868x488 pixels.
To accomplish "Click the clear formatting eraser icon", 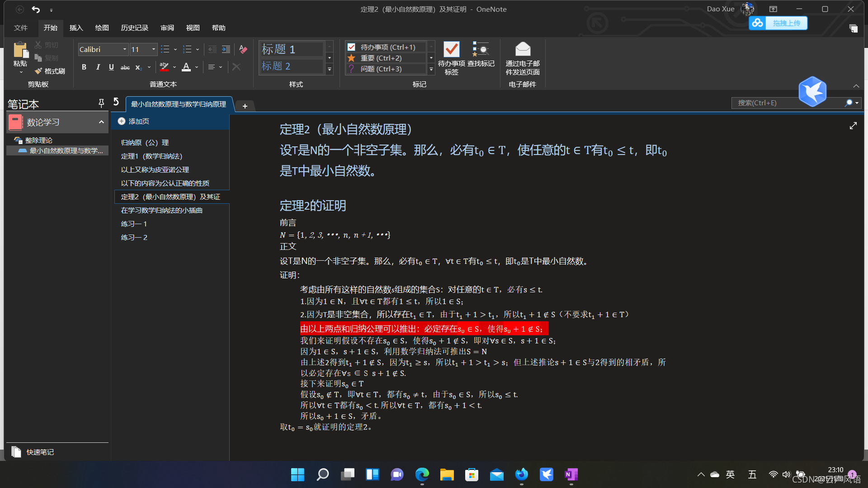I will point(243,49).
